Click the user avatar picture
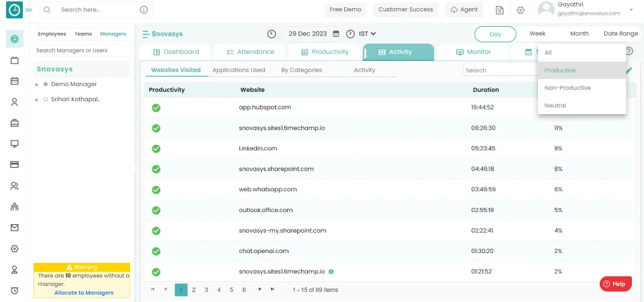 coord(546,9)
